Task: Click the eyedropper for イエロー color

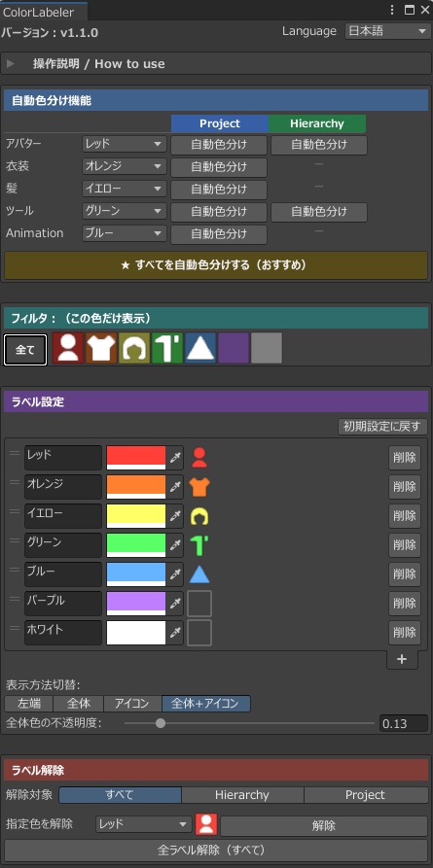Action: (175, 516)
